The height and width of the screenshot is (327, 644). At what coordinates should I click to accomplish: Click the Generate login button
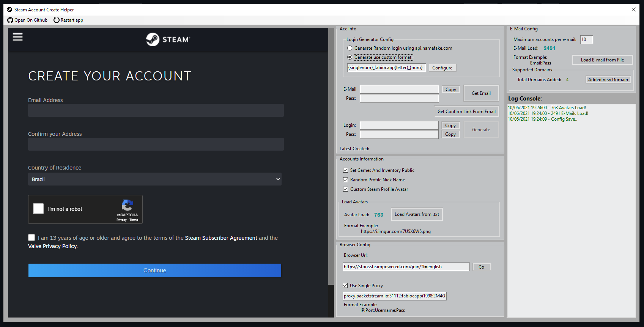tap(481, 130)
